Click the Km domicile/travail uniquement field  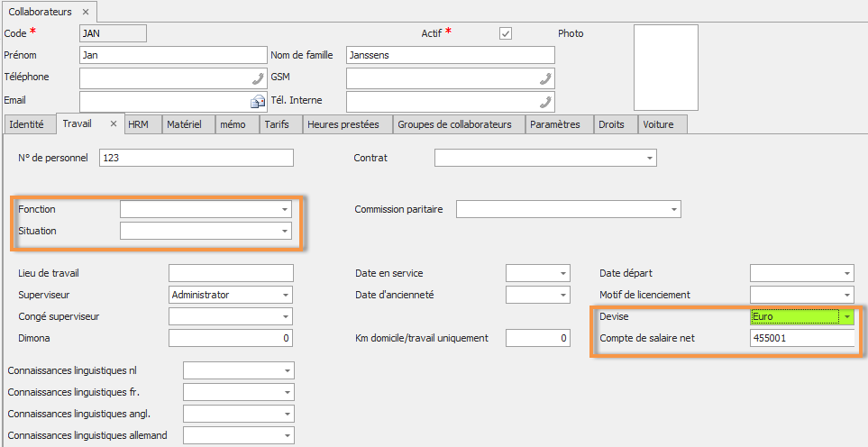(537, 338)
